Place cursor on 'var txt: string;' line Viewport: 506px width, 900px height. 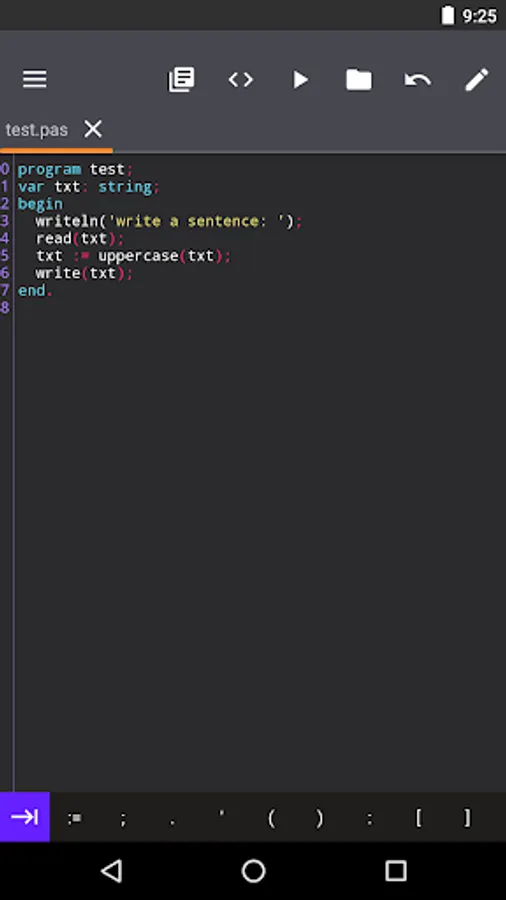click(x=89, y=187)
